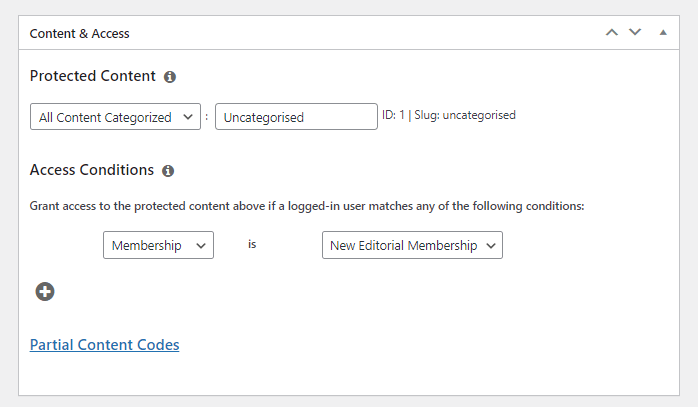The height and width of the screenshot is (407, 698).
Task: Click the Protected Content heading
Action: (93, 76)
